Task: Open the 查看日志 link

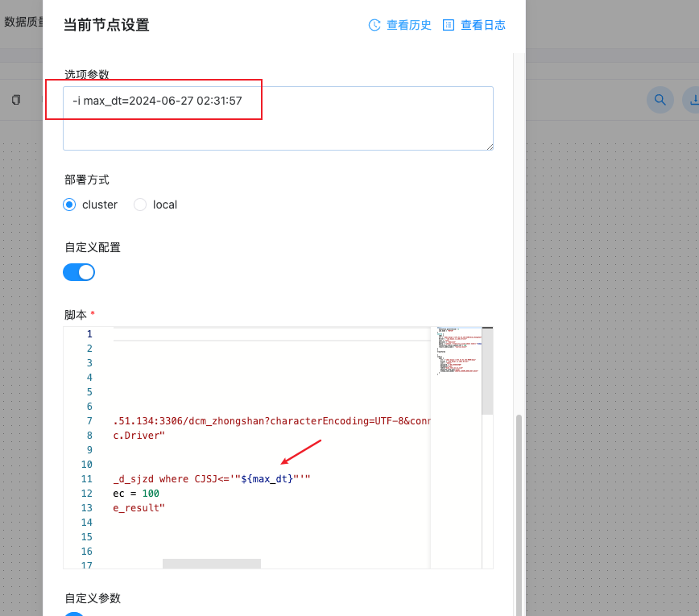Action: [x=482, y=25]
